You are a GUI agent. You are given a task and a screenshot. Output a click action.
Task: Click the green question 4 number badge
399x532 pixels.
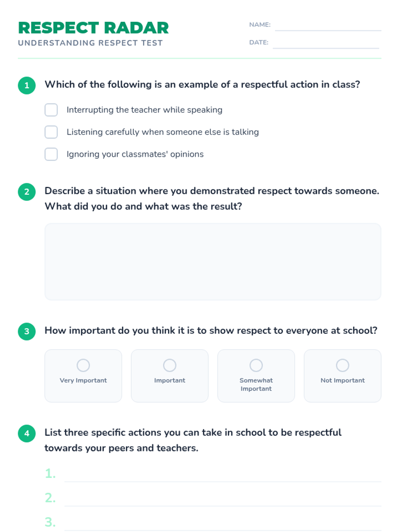(x=27, y=433)
